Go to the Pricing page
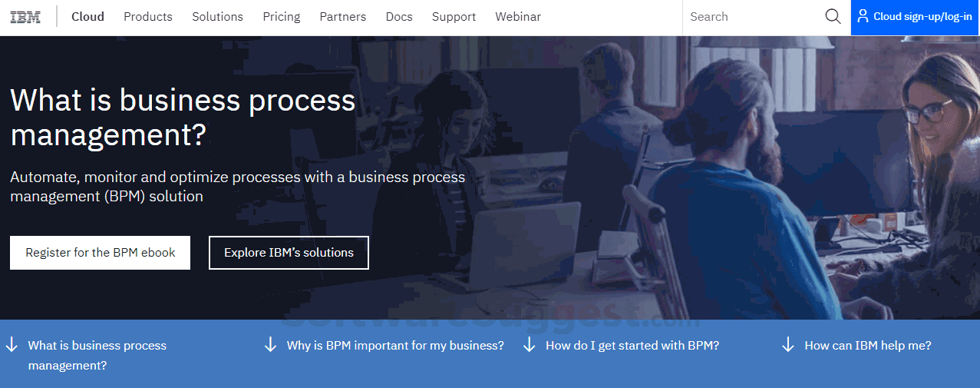980x388 pixels. 282,17
